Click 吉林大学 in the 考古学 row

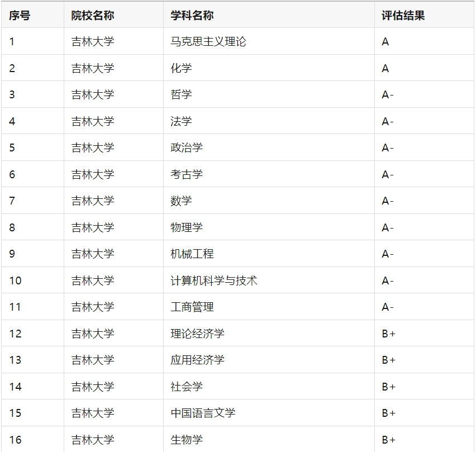click(93, 174)
